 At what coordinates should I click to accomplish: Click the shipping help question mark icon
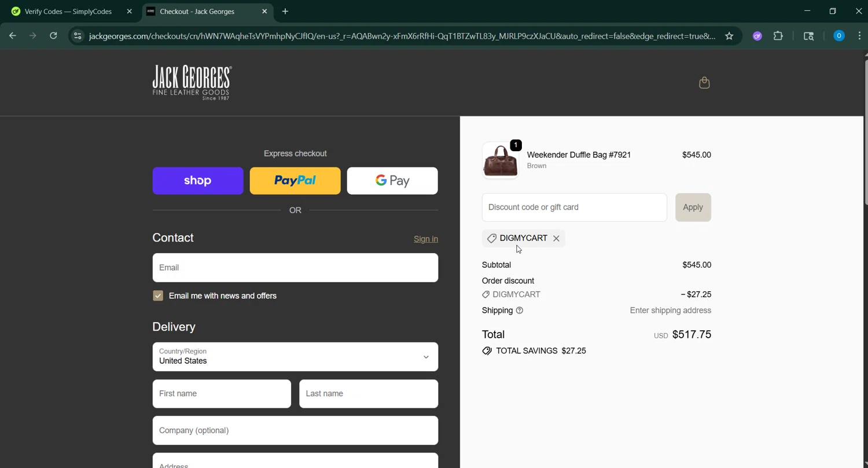(x=520, y=310)
